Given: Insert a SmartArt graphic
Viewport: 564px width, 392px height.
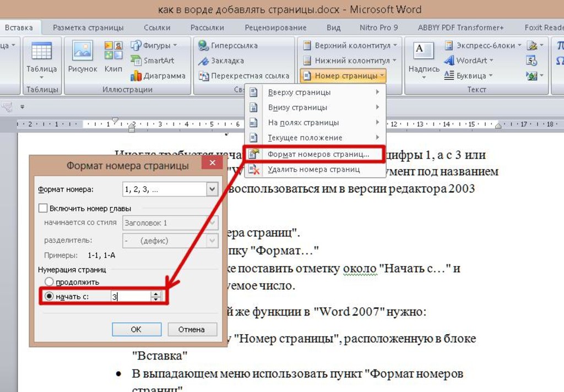Looking at the screenshot, I should point(153,61).
